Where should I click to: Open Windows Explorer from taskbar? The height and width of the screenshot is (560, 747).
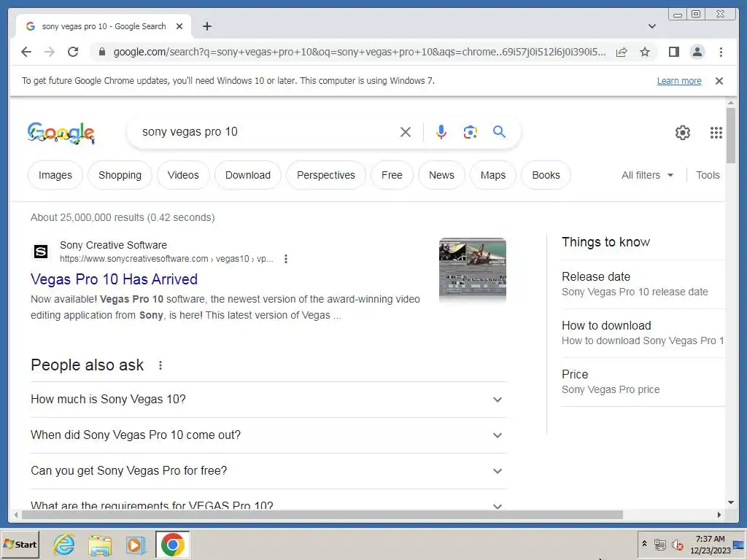tap(99, 545)
